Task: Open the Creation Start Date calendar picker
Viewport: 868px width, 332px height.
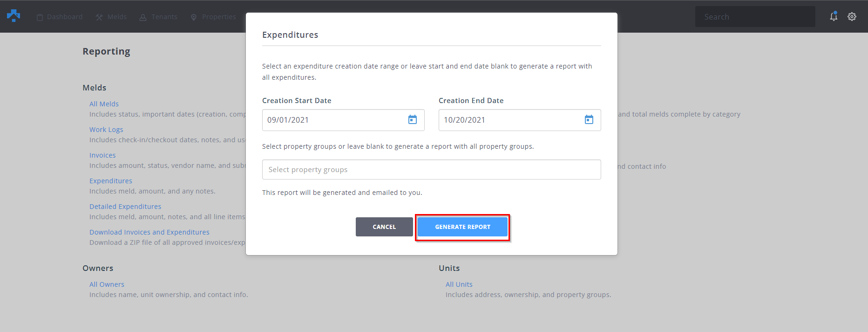Action: pos(413,120)
